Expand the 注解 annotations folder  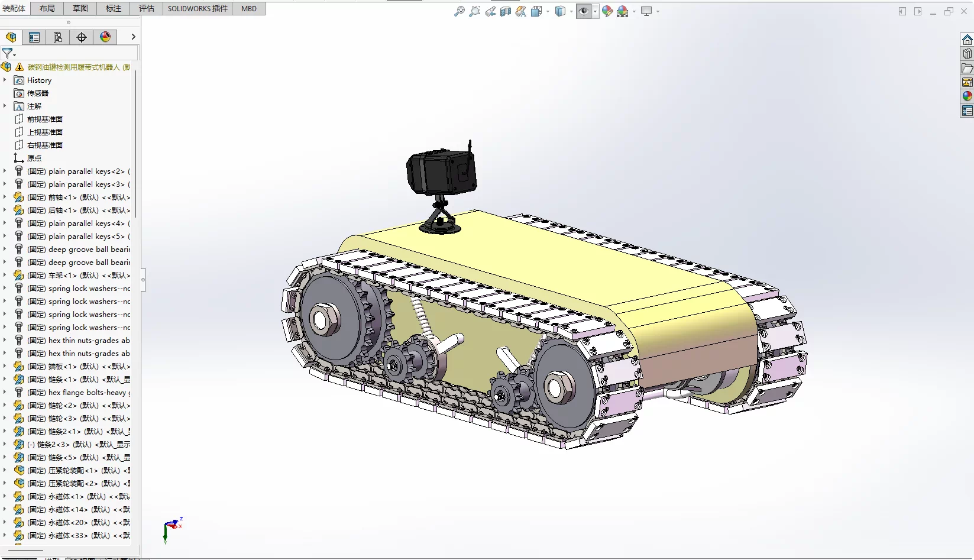tap(5, 106)
